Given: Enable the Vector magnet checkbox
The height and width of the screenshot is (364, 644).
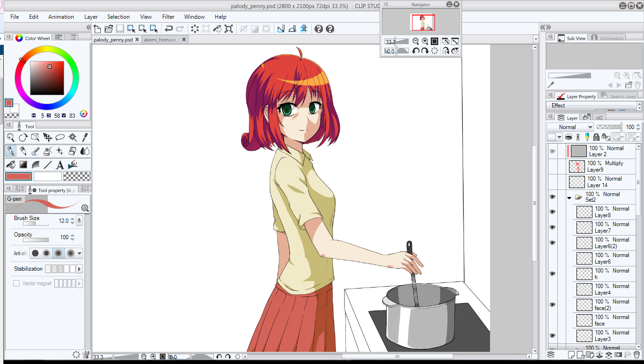Looking at the screenshot, I should tap(16, 283).
